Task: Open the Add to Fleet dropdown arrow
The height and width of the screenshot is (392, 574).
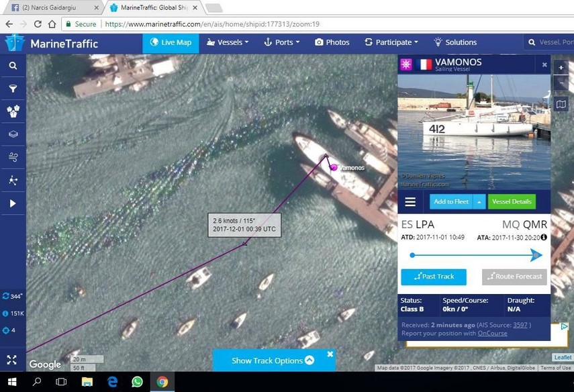Action: pyautogui.click(x=479, y=202)
